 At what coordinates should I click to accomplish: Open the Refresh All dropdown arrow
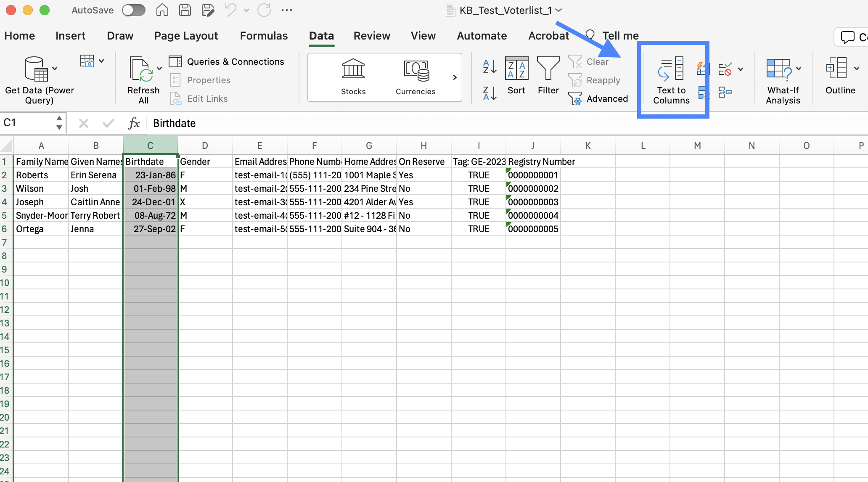159,69
